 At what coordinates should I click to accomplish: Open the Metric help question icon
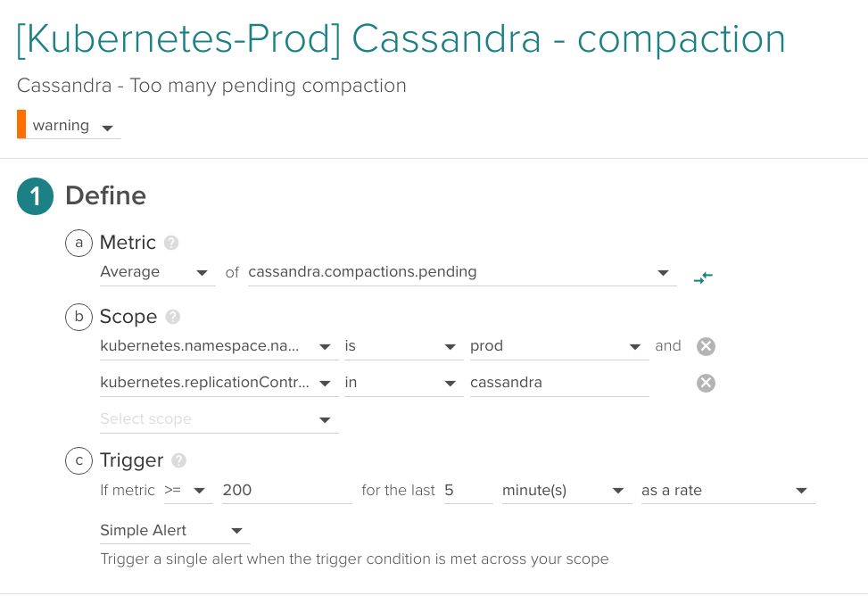point(171,243)
